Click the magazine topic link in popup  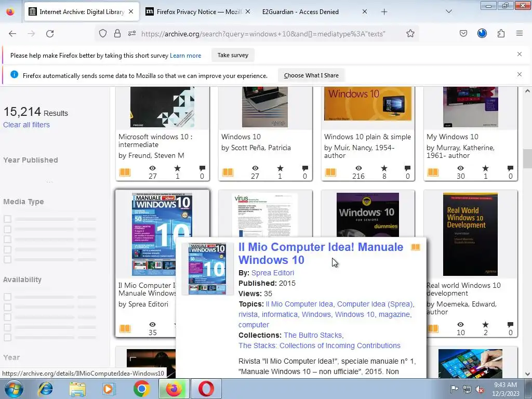click(394, 314)
